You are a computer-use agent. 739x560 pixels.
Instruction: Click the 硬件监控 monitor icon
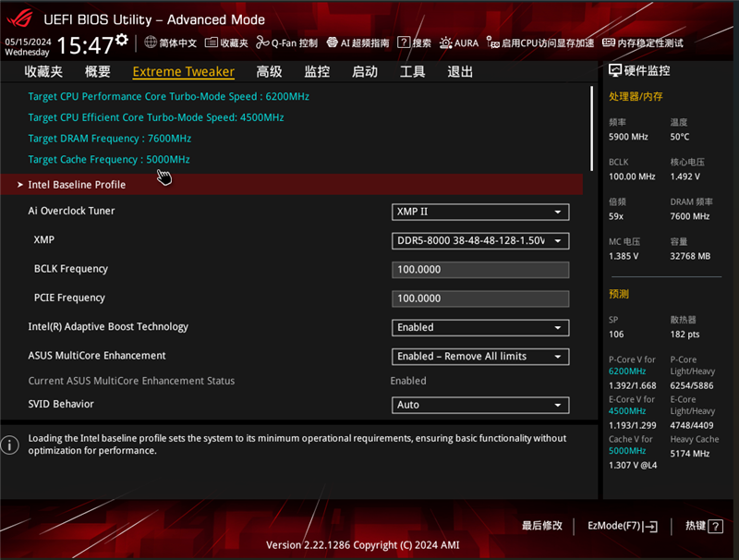pos(615,71)
